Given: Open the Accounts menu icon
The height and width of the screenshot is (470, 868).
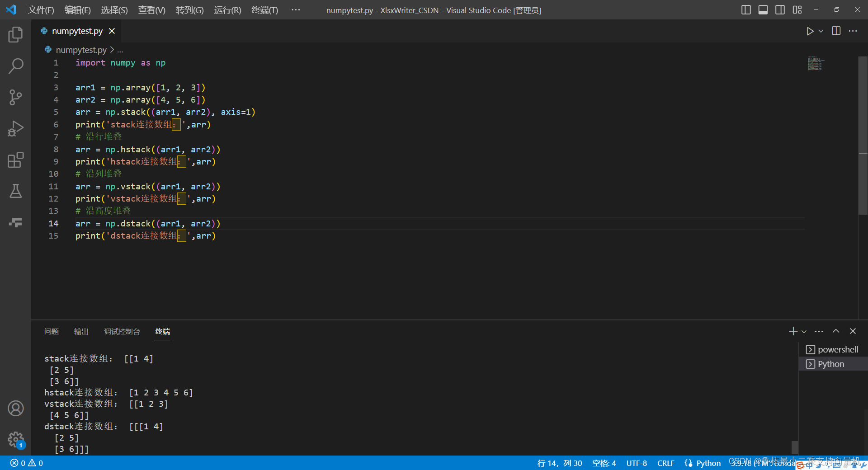Looking at the screenshot, I should 15,409.
